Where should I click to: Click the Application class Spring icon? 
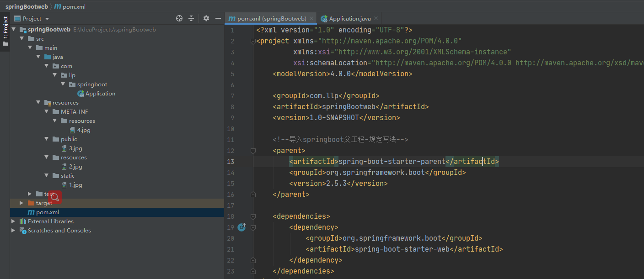(x=80, y=93)
